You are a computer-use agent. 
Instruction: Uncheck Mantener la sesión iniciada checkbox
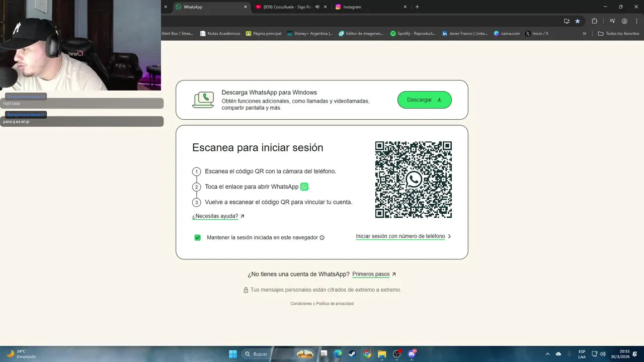tap(198, 237)
